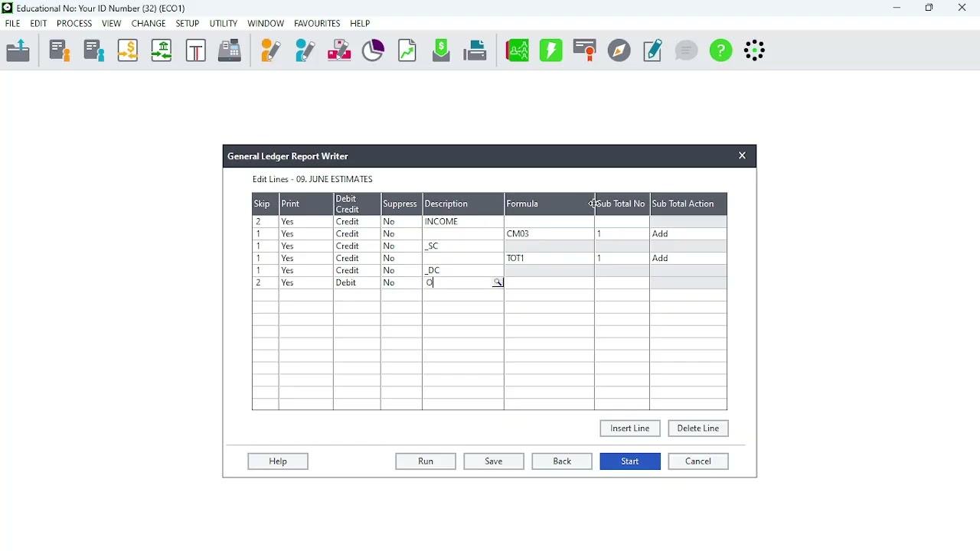The height and width of the screenshot is (551, 980).
Task: Click the Suppress column header
Action: pyautogui.click(x=401, y=204)
